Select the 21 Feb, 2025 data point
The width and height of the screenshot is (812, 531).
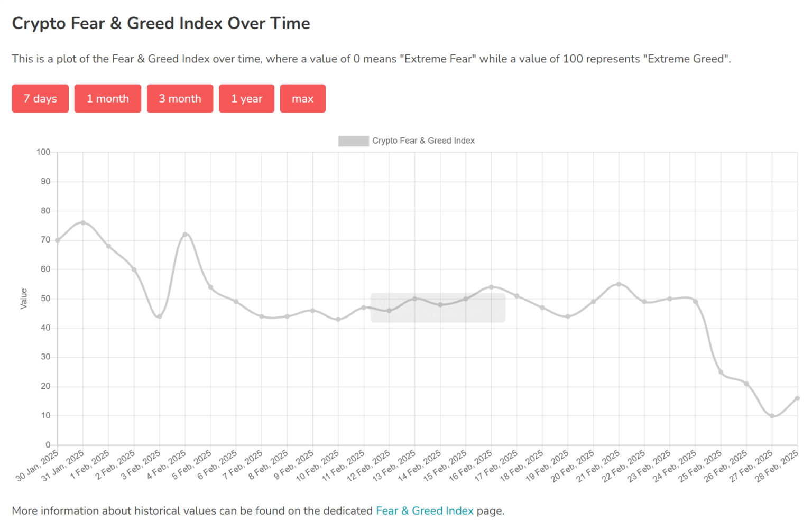click(619, 284)
